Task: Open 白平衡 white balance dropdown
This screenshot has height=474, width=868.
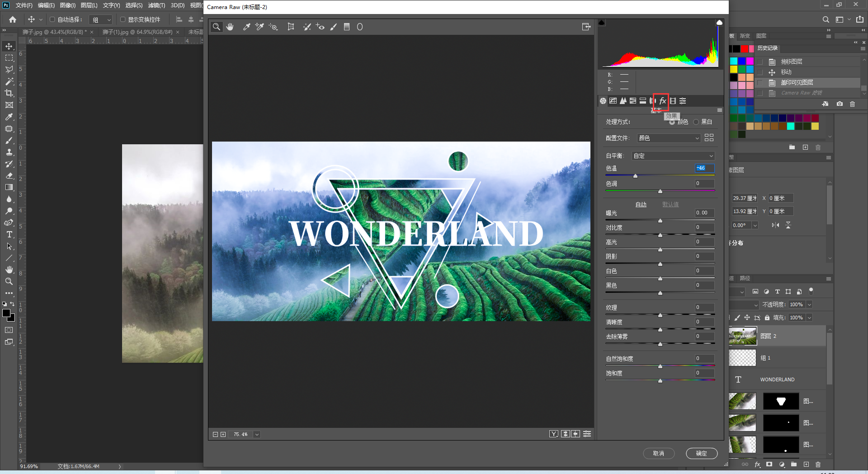Action: click(673, 156)
